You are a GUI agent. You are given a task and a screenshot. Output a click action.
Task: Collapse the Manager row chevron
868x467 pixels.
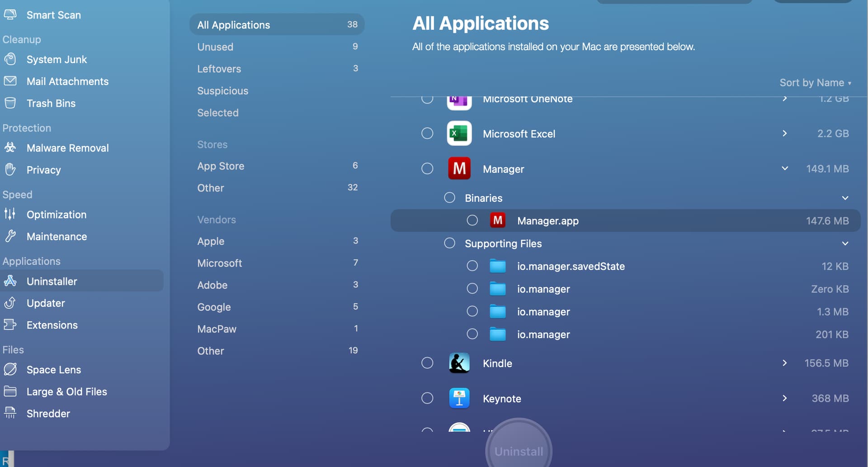pos(785,168)
